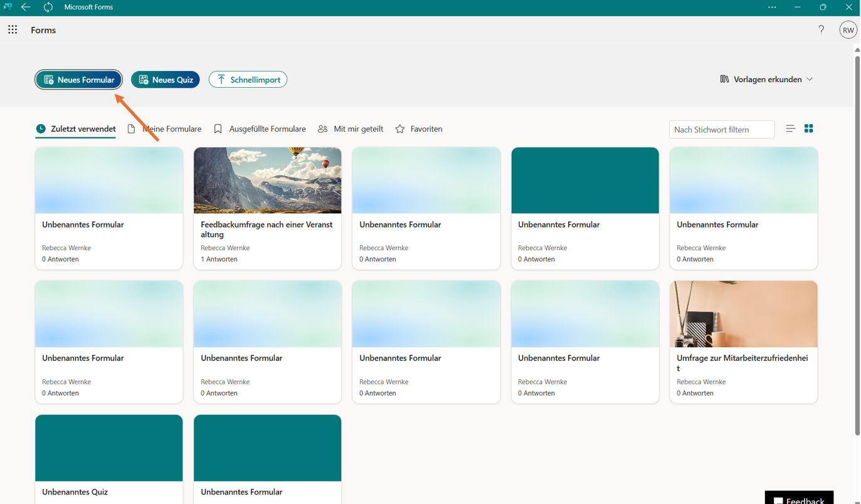Open the RW account avatar menu

(848, 29)
